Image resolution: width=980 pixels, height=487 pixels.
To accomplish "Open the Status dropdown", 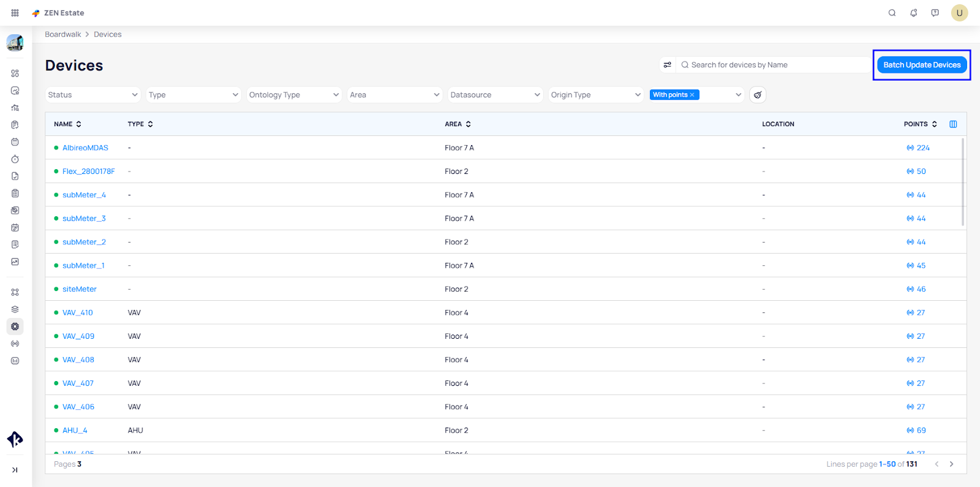I will coord(92,95).
